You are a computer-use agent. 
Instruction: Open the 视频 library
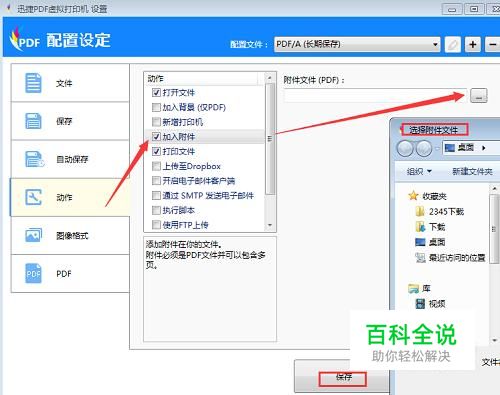coord(437,304)
